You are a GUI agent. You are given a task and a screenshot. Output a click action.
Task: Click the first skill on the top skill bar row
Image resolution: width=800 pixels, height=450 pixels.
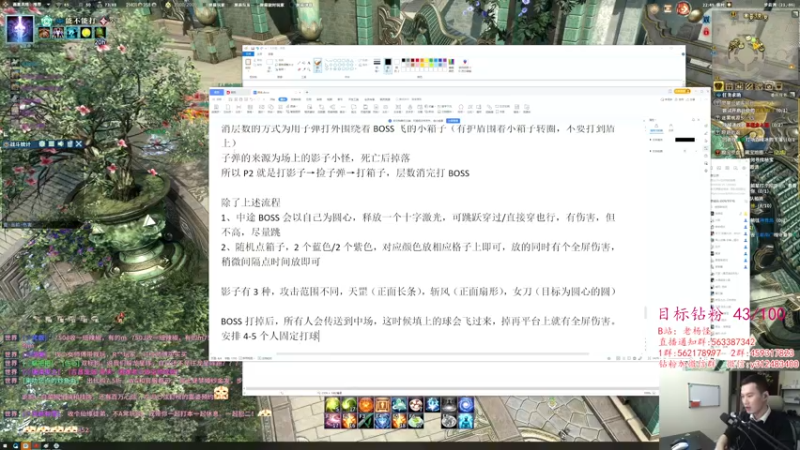point(332,405)
